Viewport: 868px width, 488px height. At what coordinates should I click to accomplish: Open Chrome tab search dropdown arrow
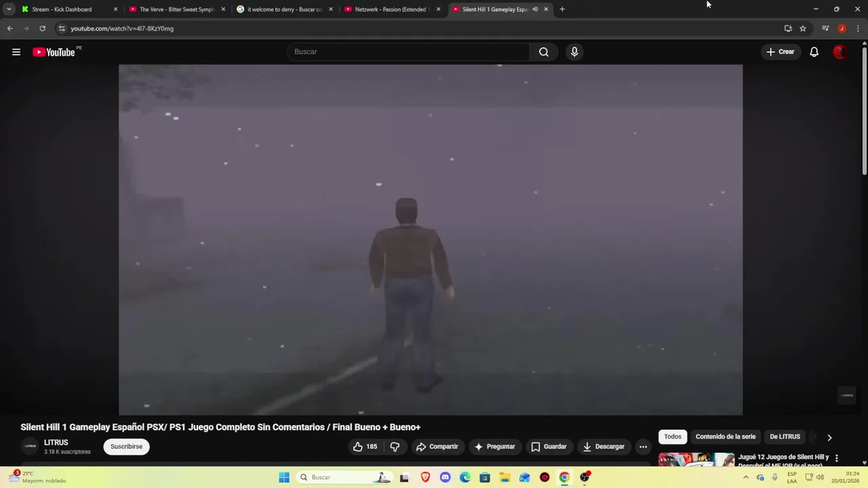(x=9, y=9)
